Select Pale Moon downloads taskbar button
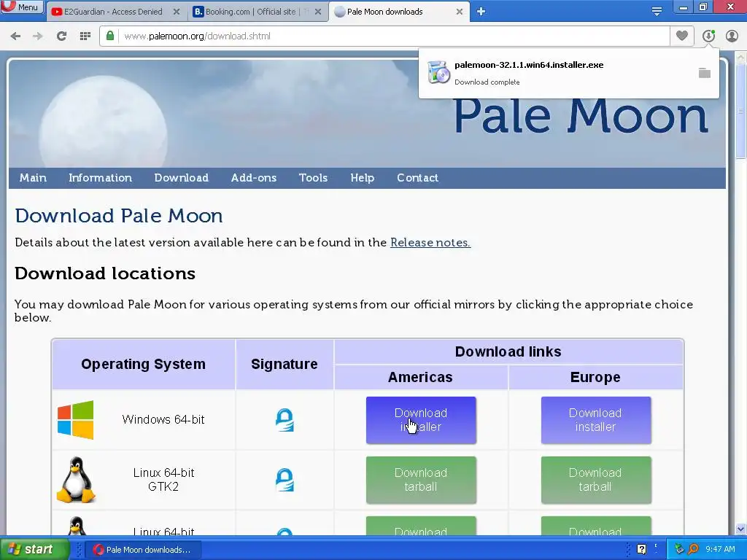 pos(143,550)
